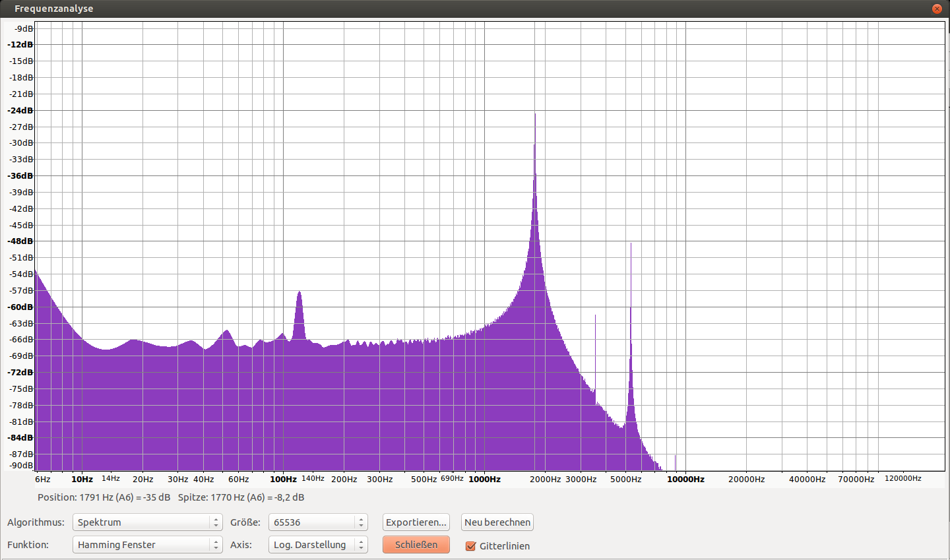
Task: Click the 6Hz frequency axis label
Action: (43, 480)
